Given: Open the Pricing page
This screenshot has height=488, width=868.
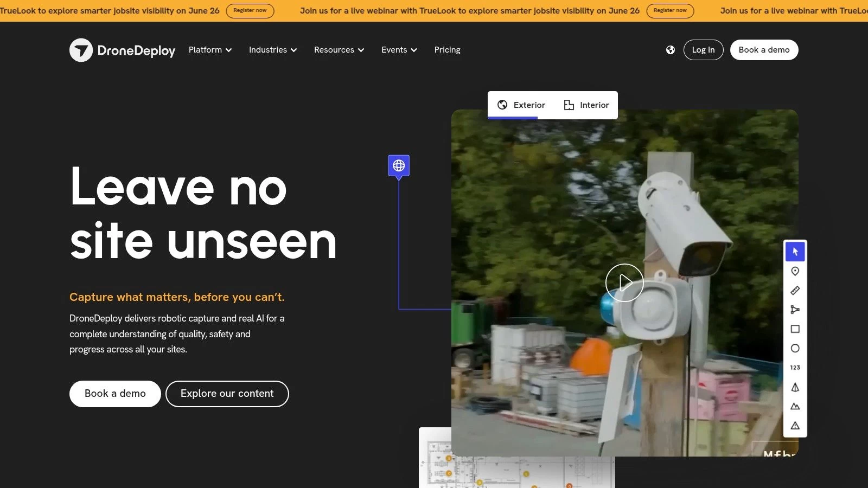Looking at the screenshot, I should click(x=447, y=50).
